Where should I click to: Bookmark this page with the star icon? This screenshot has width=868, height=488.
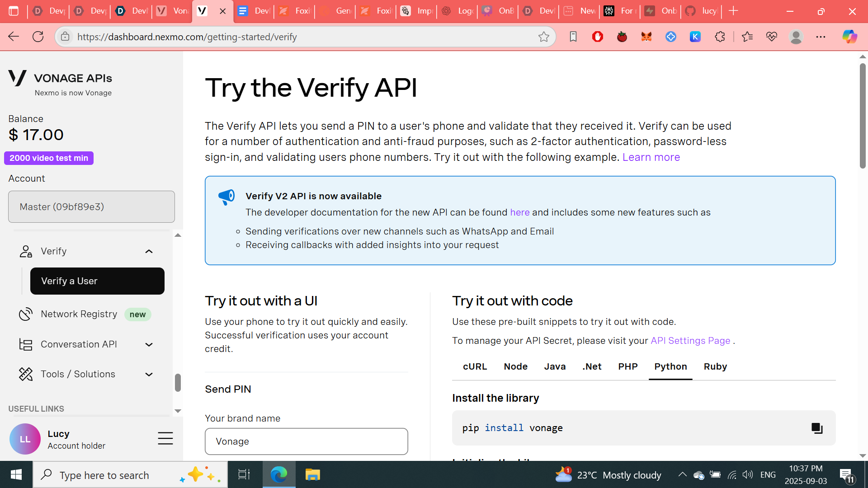coord(543,37)
